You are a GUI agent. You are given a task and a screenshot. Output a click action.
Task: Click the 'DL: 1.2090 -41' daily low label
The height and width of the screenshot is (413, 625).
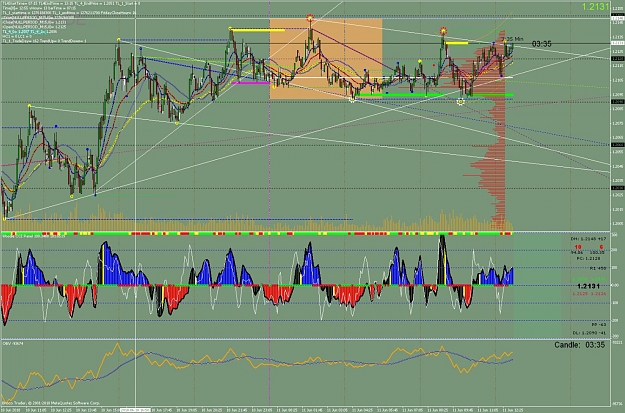point(589,332)
